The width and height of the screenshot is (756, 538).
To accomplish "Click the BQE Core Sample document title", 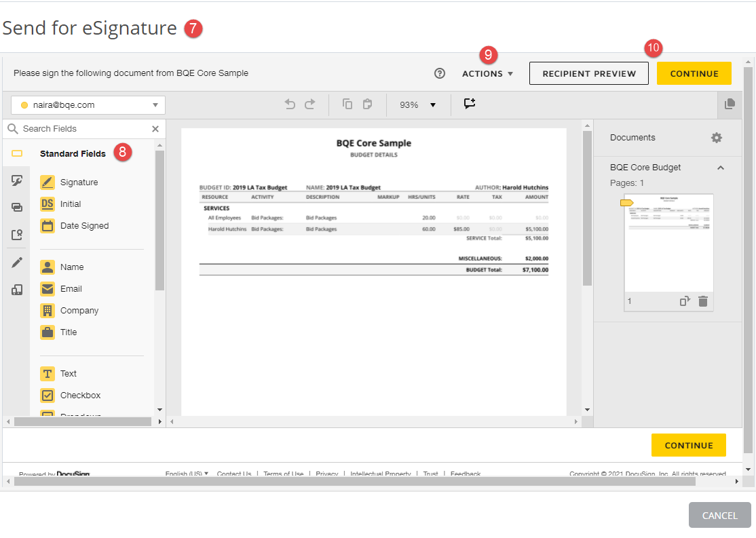I will [x=374, y=143].
